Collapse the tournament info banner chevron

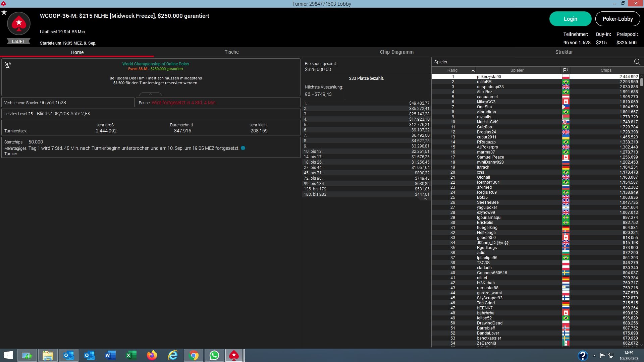coord(150,94)
